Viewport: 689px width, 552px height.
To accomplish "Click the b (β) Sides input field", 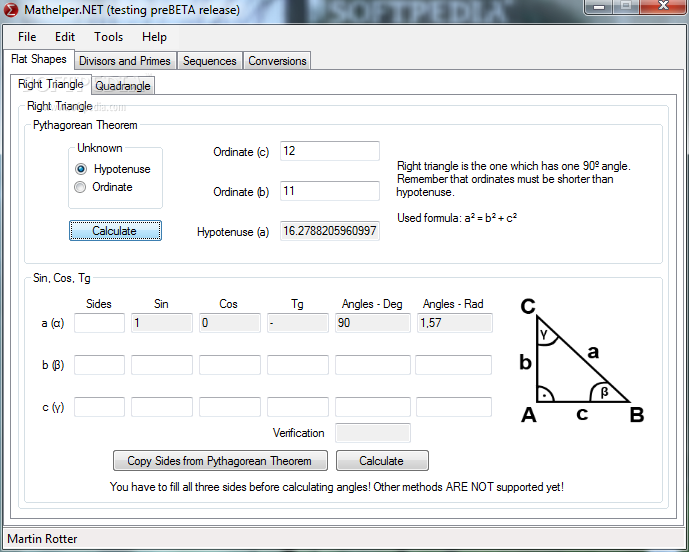I will tap(99, 365).
